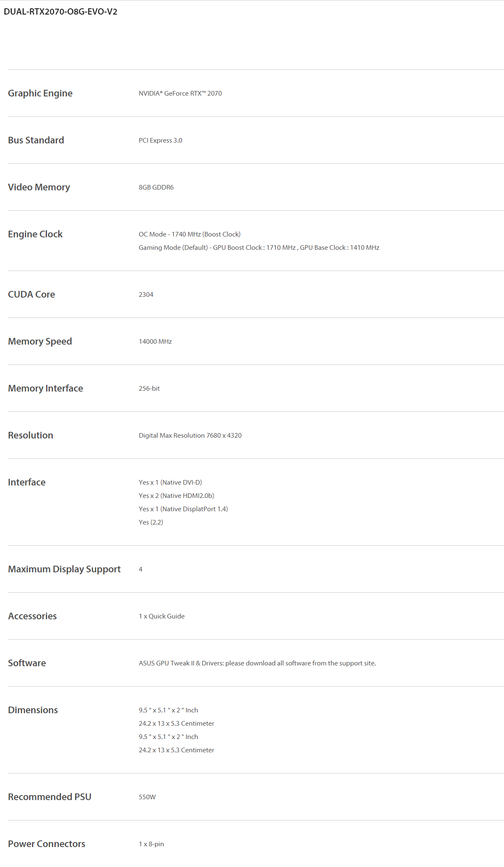504x867 pixels.
Task: Click the Digital Max Resolution 7680 x 4320 text
Action: click(190, 436)
